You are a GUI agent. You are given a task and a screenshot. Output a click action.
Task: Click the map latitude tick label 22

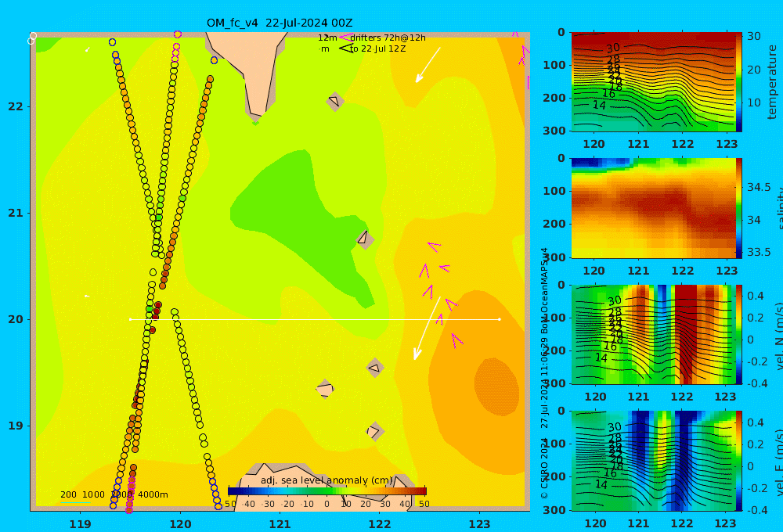point(16,107)
